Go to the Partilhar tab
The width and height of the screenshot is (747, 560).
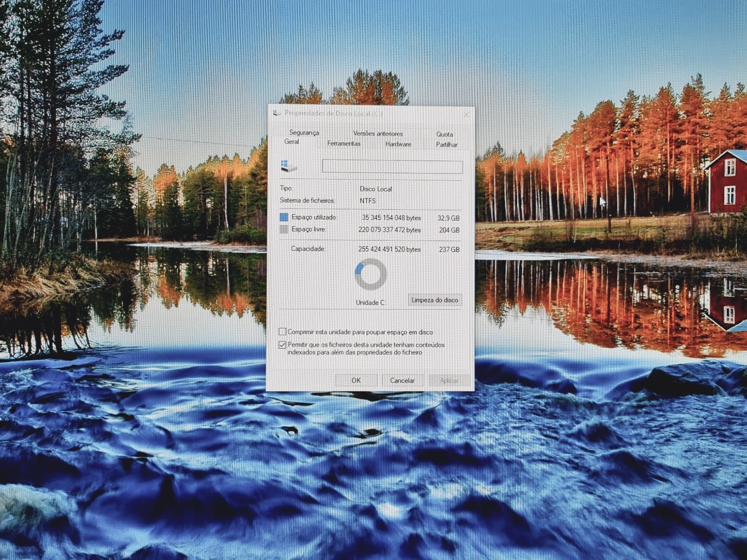(447, 145)
